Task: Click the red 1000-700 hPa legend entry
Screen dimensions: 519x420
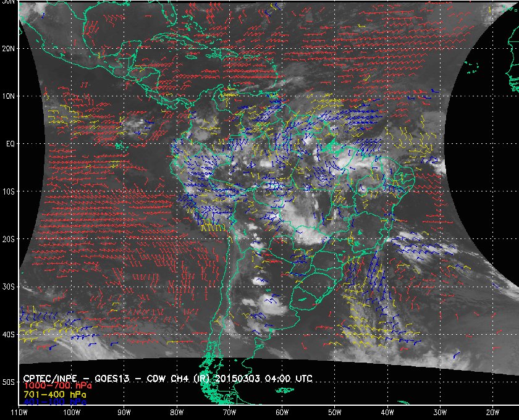Action: tap(57, 386)
